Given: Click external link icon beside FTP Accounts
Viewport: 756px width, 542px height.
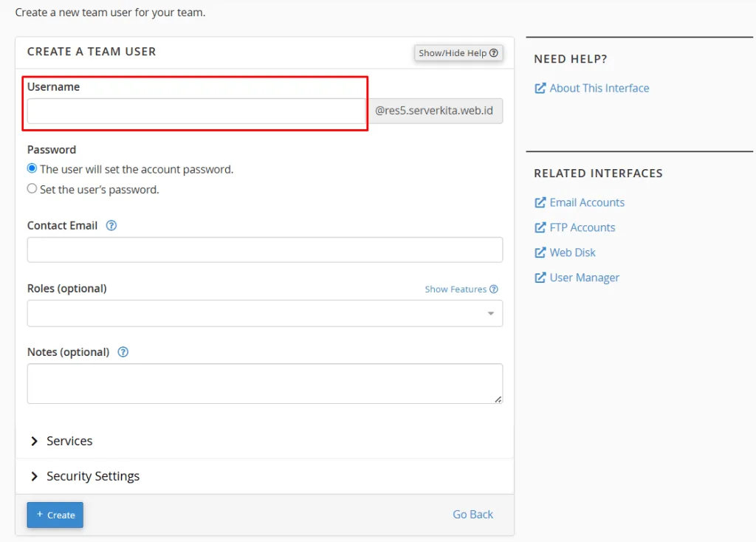Looking at the screenshot, I should click(540, 227).
